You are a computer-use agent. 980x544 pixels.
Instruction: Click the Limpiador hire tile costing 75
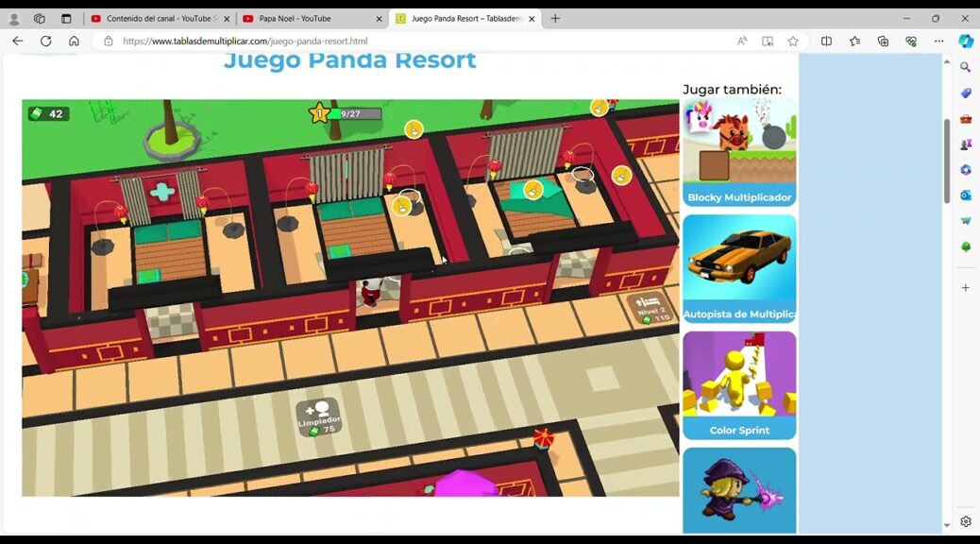(319, 416)
